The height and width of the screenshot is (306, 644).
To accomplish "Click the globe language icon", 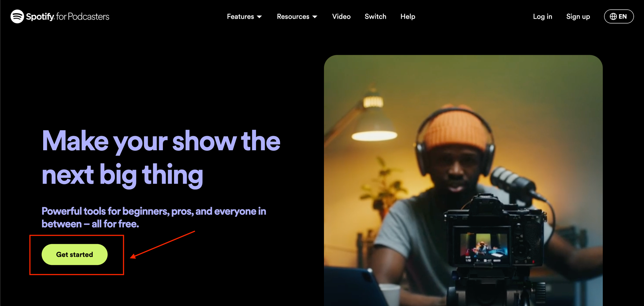I will coord(613,16).
